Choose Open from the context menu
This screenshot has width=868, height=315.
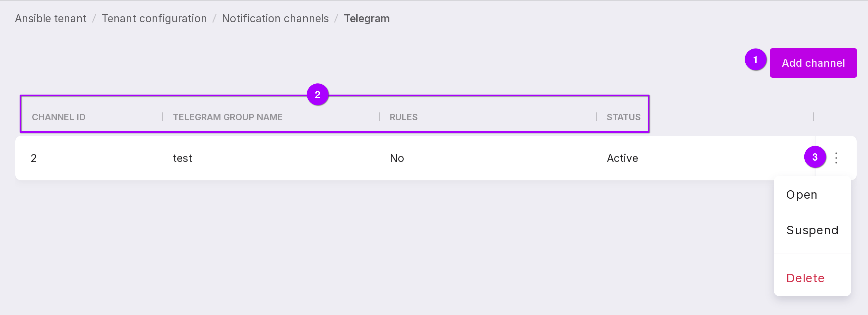[x=801, y=195]
